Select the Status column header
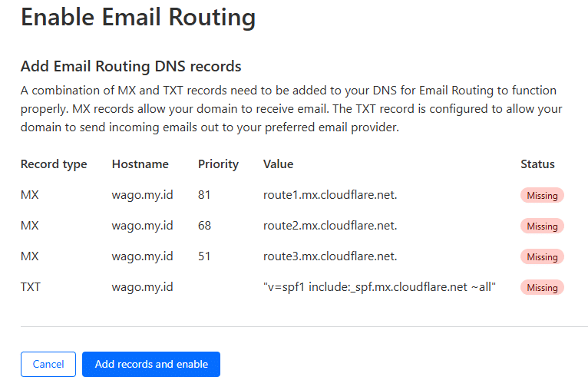 537,164
